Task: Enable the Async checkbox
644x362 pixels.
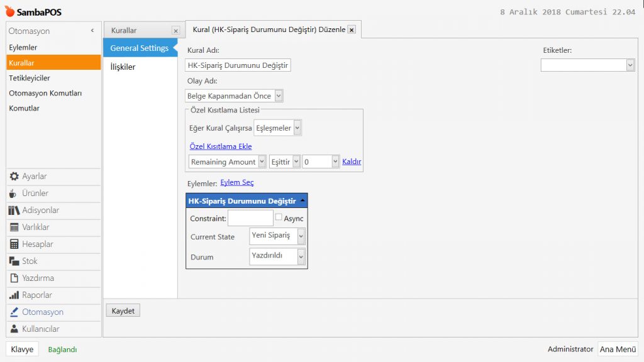Action: 279,217
